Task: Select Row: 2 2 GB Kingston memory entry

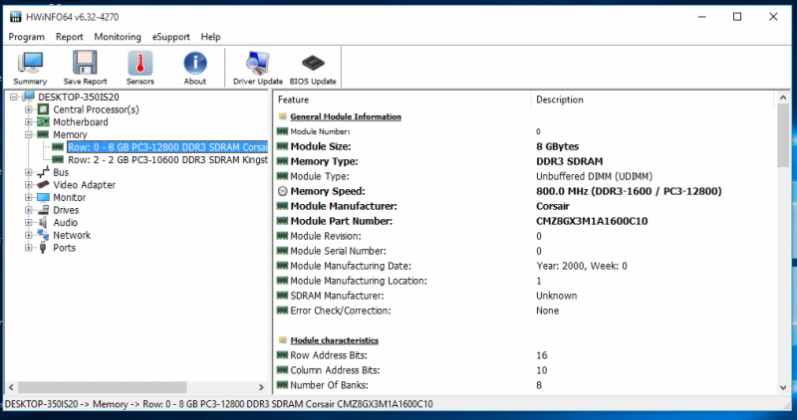Action: (x=167, y=160)
